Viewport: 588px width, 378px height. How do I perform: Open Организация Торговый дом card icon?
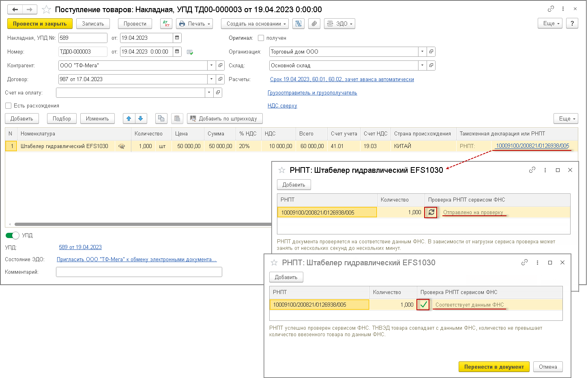click(431, 52)
